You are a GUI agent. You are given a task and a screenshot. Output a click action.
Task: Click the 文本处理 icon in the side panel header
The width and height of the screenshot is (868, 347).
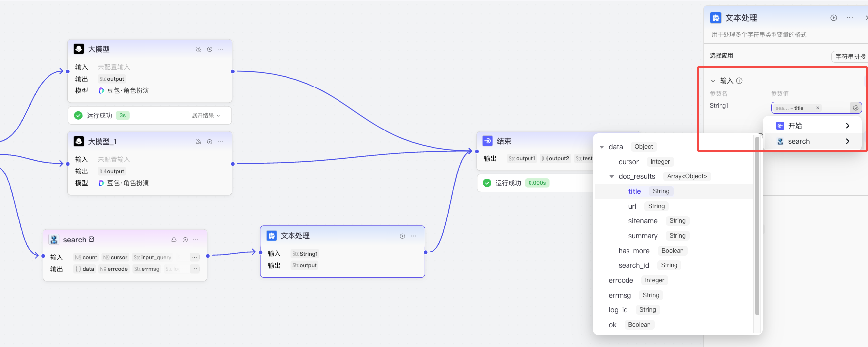click(716, 18)
